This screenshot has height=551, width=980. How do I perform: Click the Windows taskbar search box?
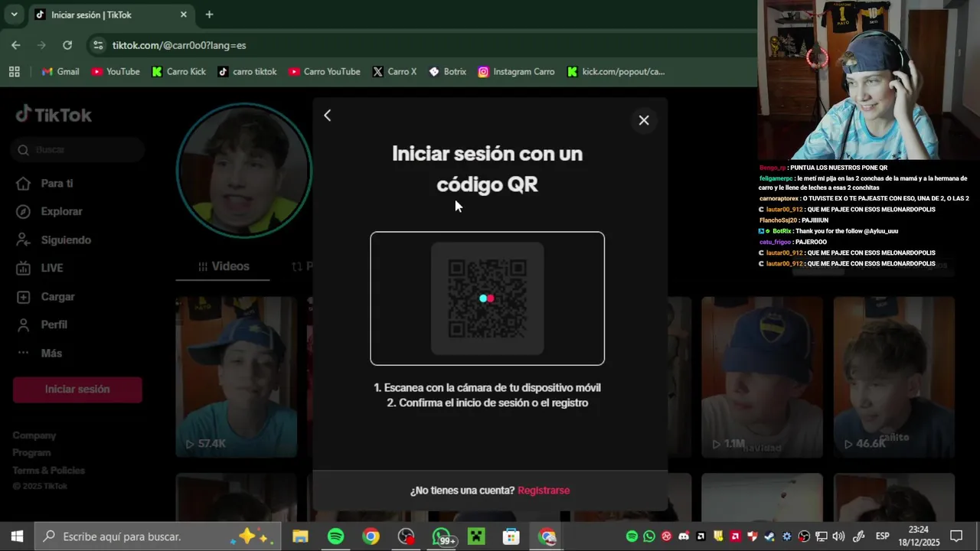(158, 536)
